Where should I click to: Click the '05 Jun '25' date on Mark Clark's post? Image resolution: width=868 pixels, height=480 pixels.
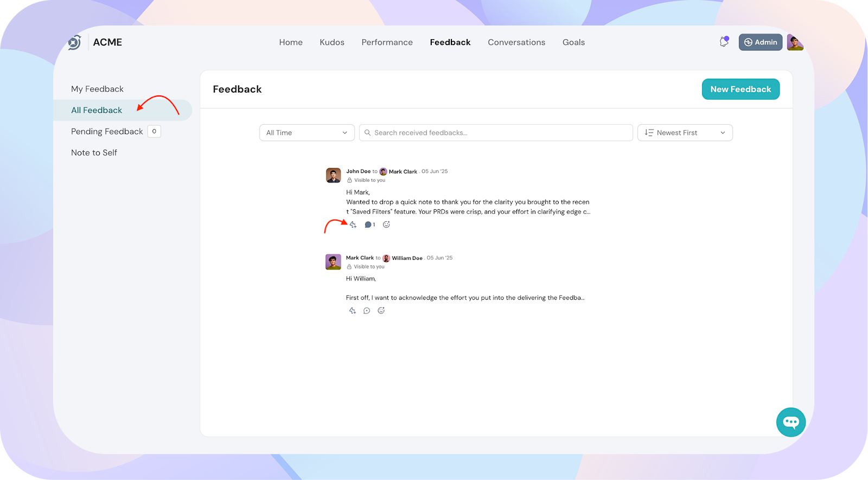pos(439,258)
